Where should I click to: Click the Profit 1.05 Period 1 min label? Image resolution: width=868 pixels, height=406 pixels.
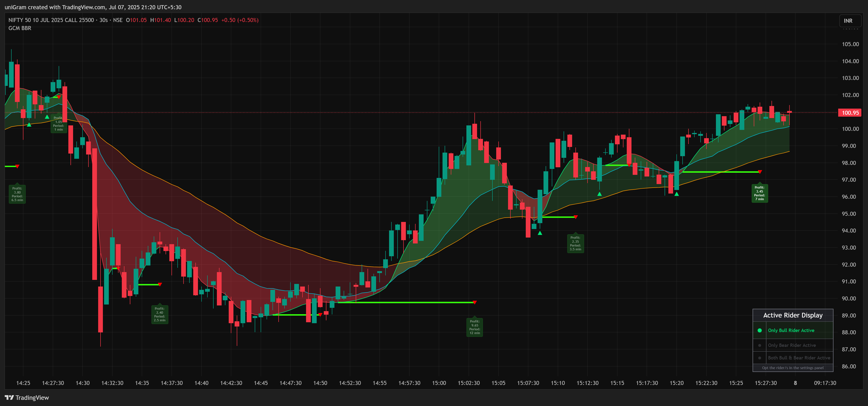point(59,124)
